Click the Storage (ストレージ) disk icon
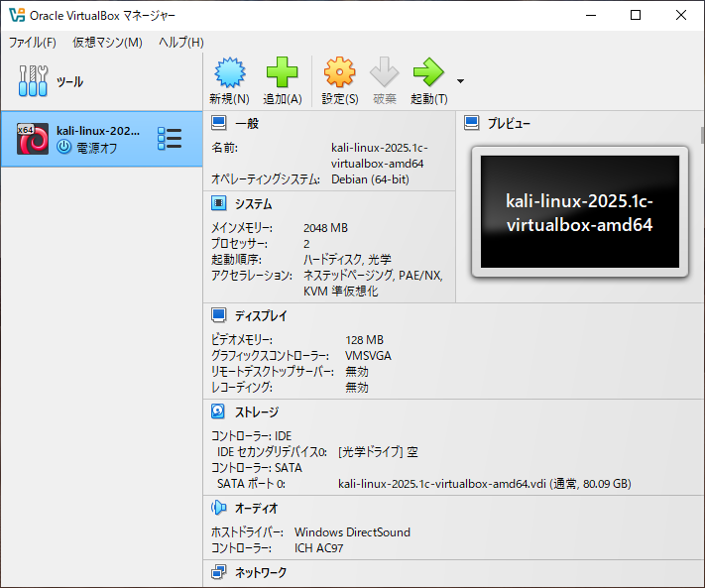 (x=218, y=412)
